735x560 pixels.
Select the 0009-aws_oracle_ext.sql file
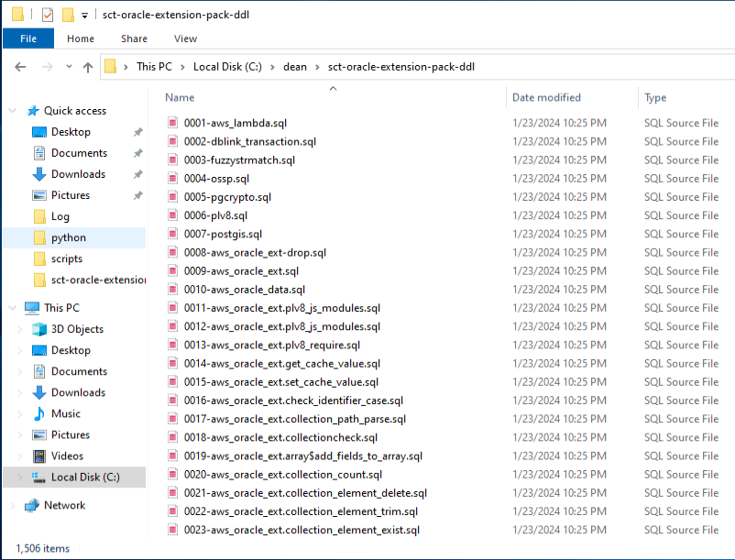241,271
